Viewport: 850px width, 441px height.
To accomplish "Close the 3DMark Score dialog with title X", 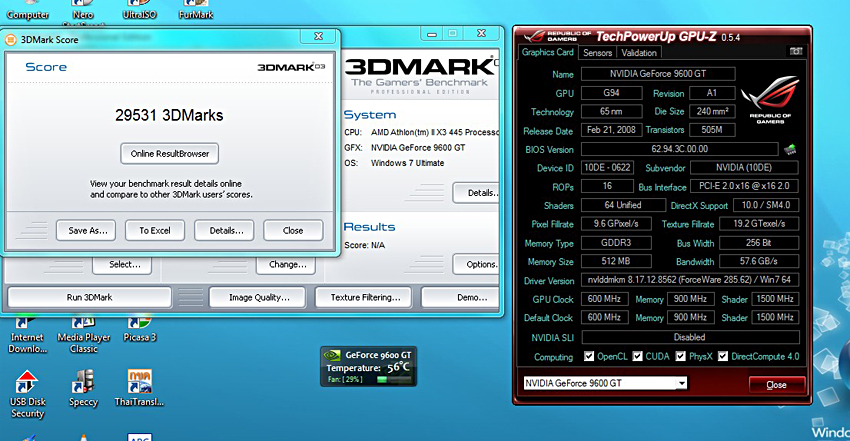I will (319, 36).
